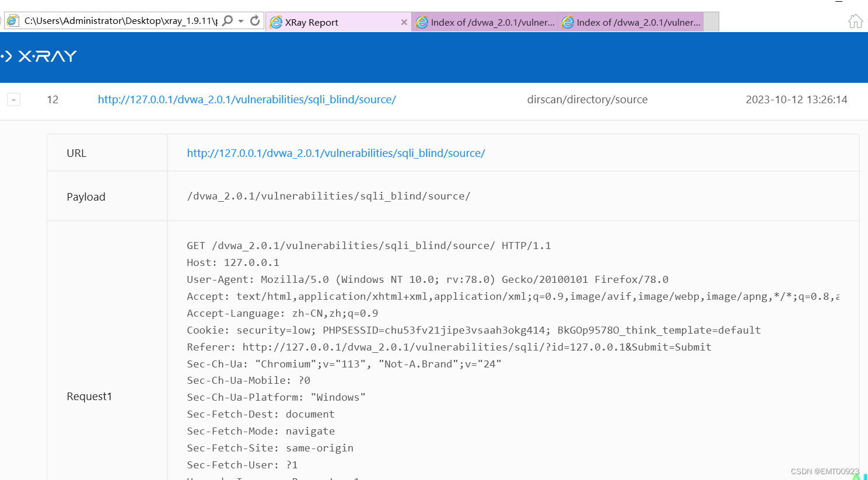Select the row number 12

[52, 100]
